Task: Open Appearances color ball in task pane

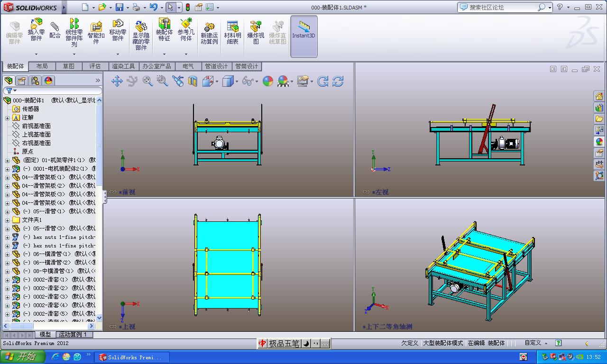Action: (599, 141)
